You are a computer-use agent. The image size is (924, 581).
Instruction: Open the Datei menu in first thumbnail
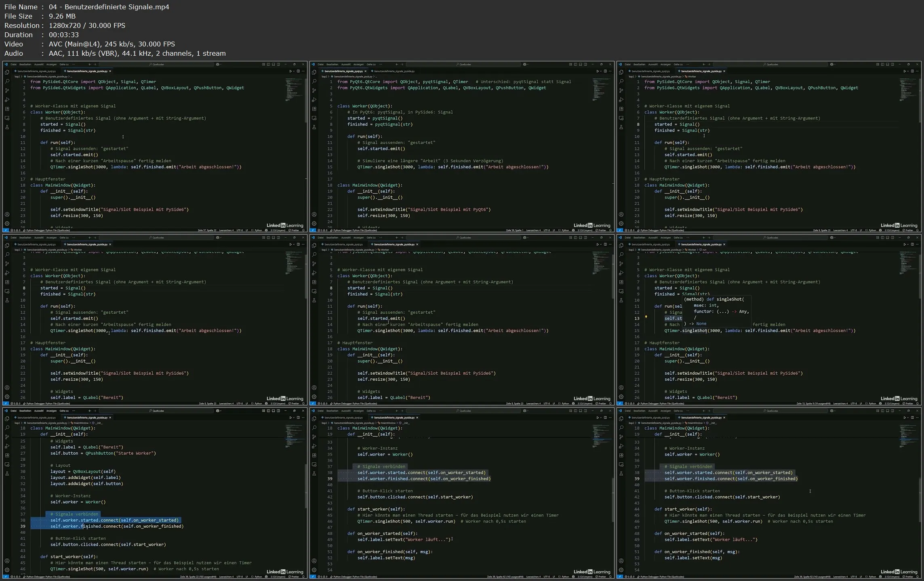[x=13, y=64]
